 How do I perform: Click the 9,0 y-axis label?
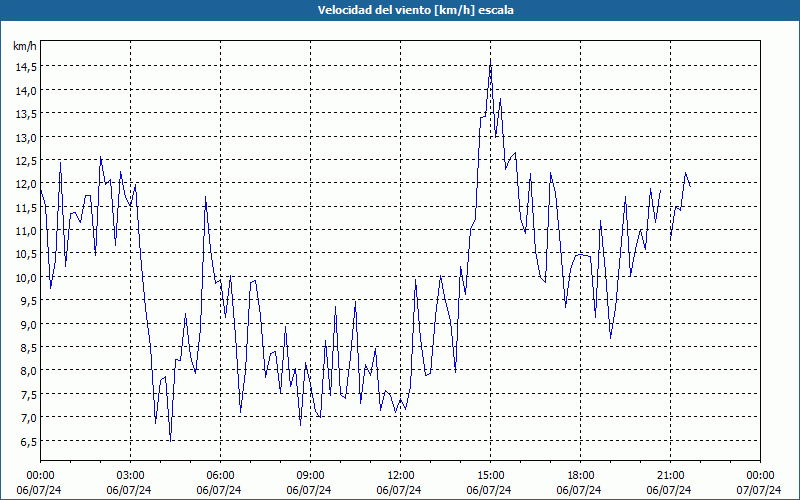(28, 324)
